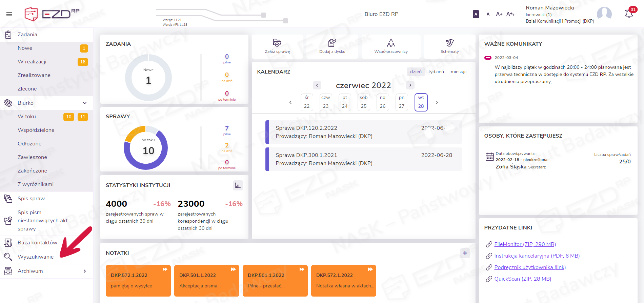Open Schematy shortcut
This screenshot has width=644, height=303.
pos(449,43)
